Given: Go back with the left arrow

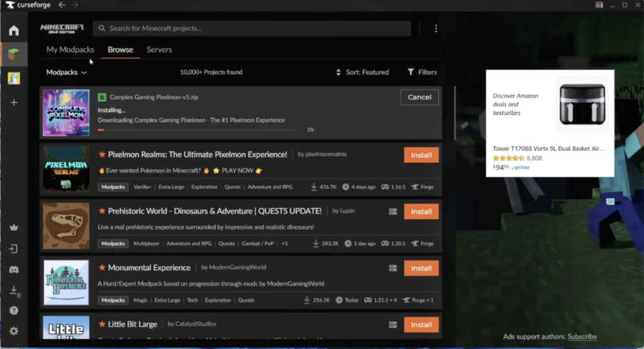Looking at the screenshot, I should 62,5.
